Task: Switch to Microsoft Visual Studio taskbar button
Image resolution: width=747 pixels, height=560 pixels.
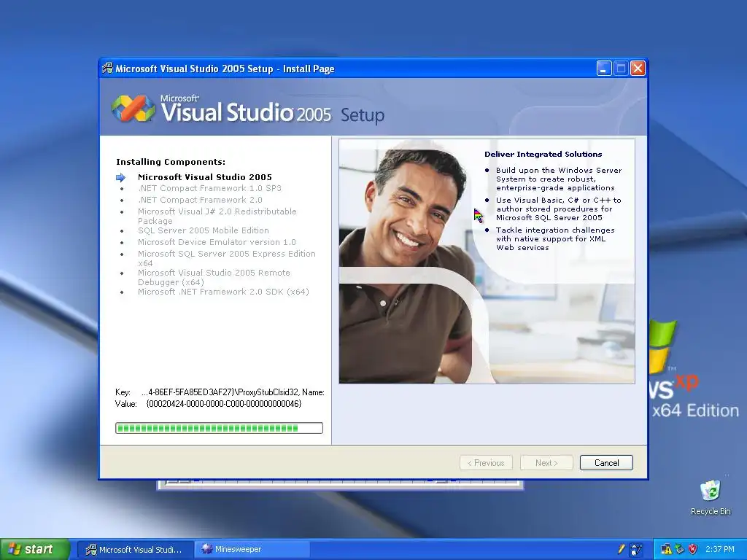Action: click(135, 550)
